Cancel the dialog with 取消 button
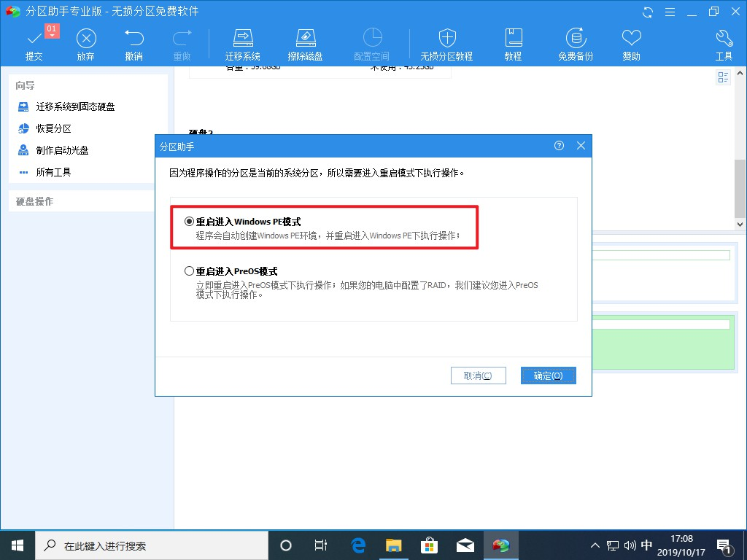Screen dimensions: 747x560 click(478, 375)
